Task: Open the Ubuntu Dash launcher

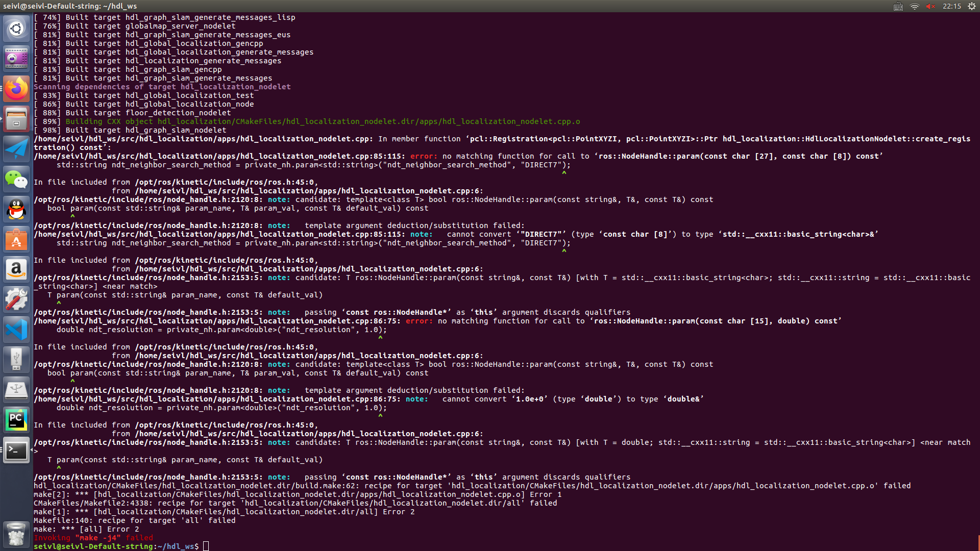Action: coord(17,29)
